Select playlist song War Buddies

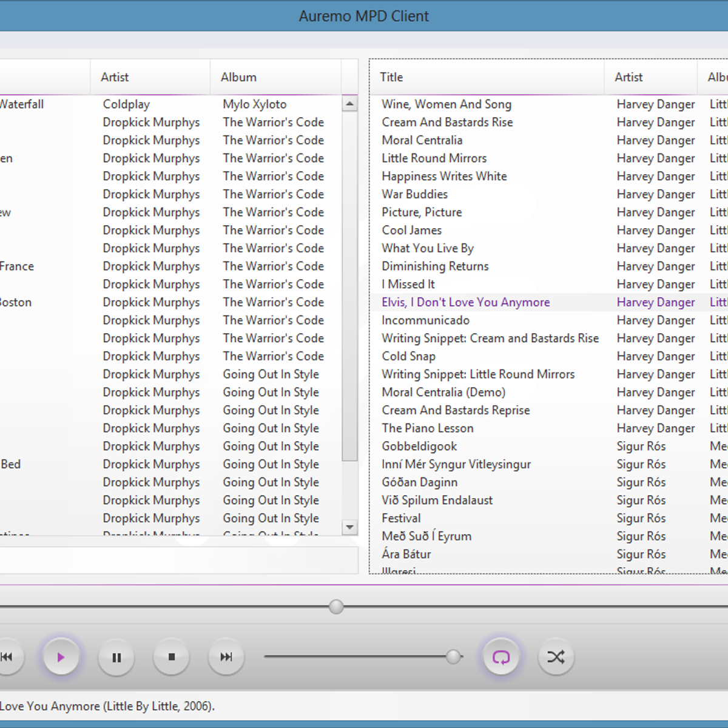tap(549, 194)
